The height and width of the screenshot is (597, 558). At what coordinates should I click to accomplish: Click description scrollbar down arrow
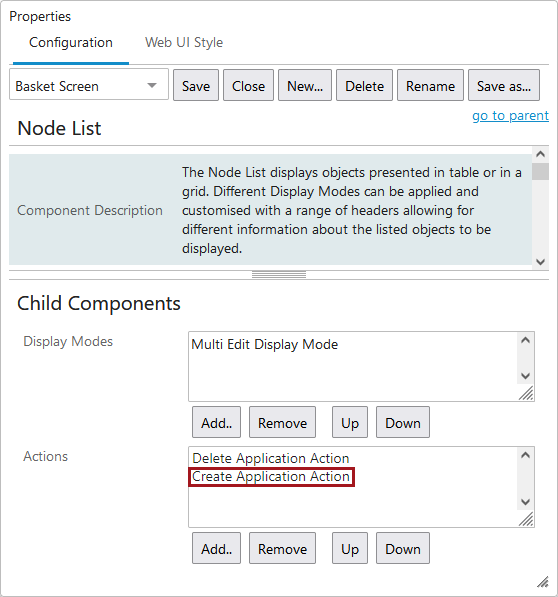(x=540, y=262)
